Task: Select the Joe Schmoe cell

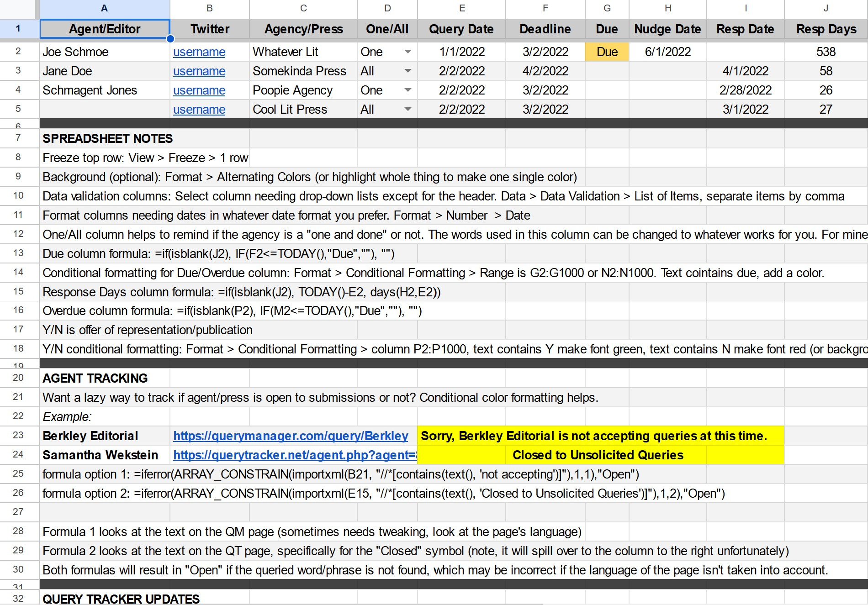Action: click(105, 52)
